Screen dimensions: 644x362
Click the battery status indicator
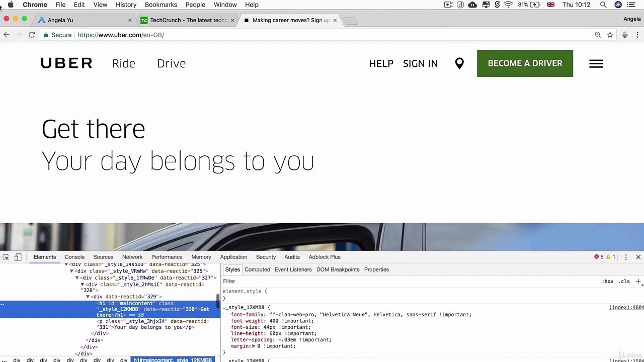tap(529, 5)
